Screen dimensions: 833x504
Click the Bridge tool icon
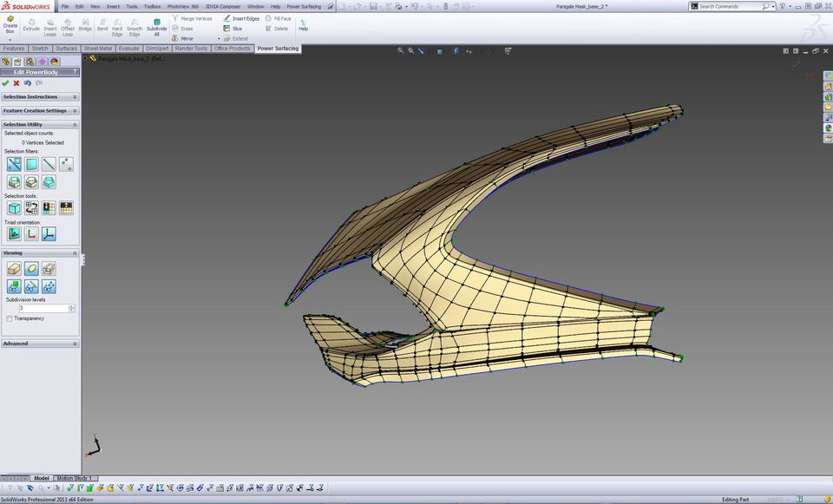[x=84, y=26]
